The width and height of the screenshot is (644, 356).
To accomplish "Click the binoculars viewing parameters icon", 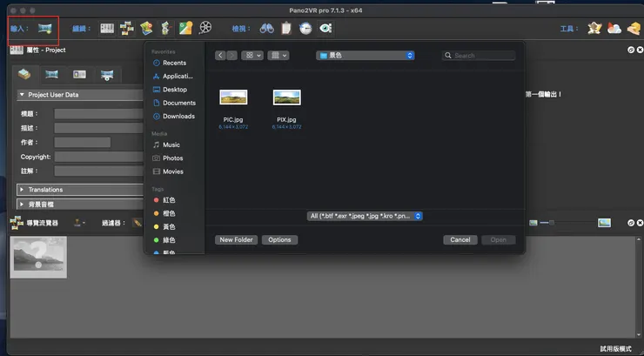I will [266, 28].
